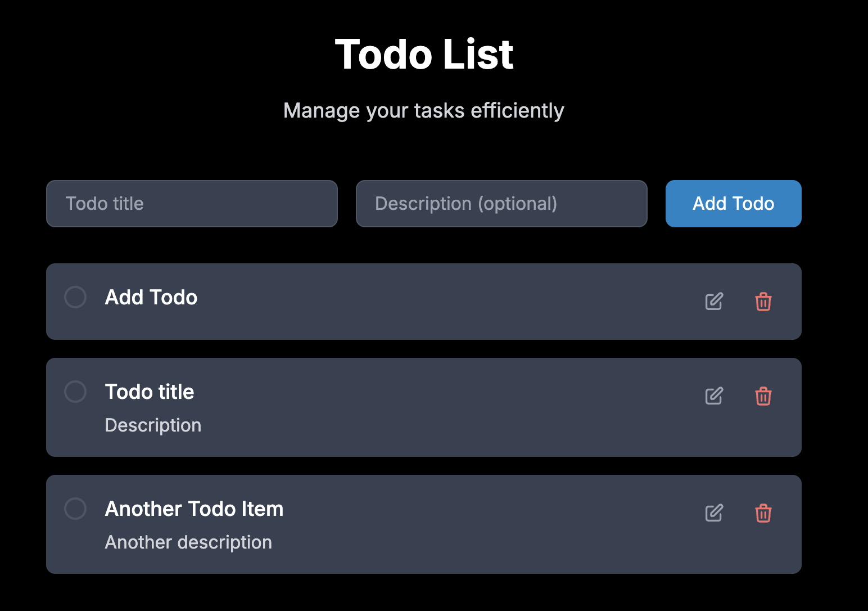868x611 pixels.
Task: Click pencil icon for 'Another Todo Item'
Action: pyautogui.click(x=714, y=513)
